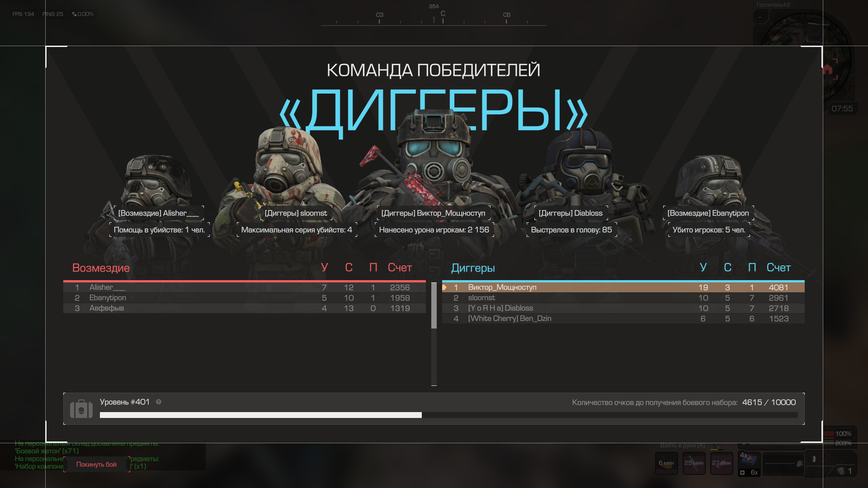The height and width of the screenshot is (488, 868).
Task: Click the help icon beside Уровень #401
Action: pyautogui.click(x=159, y=402)
